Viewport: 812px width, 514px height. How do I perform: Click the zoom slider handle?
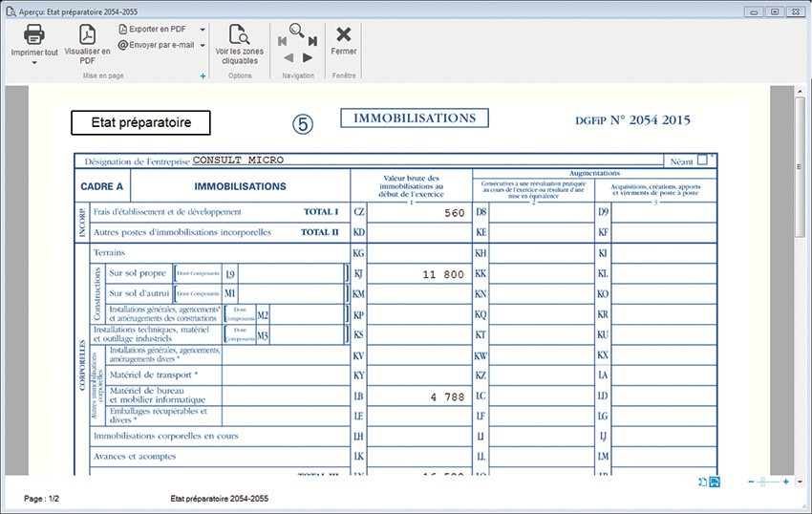[761, 482]
